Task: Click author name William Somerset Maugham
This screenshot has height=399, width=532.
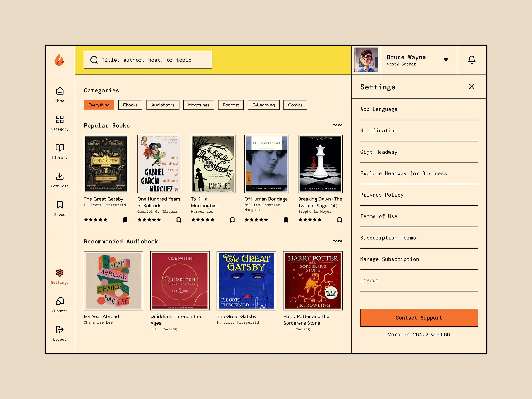Action: [262, 207]
